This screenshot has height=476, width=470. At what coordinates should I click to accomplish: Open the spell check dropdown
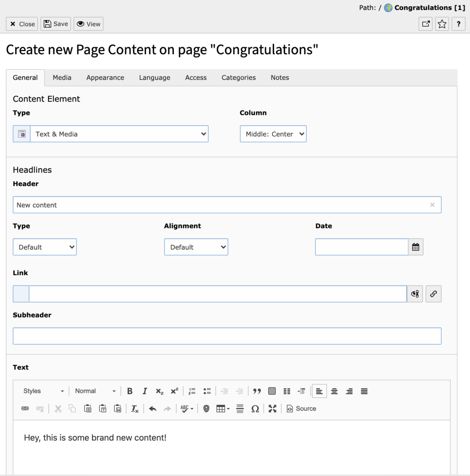(187, 408)
